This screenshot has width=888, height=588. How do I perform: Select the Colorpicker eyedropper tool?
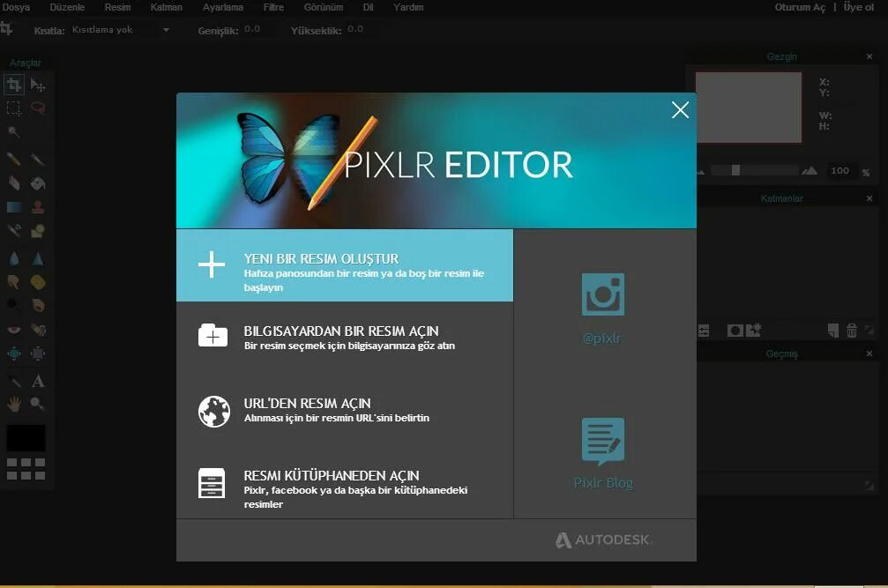pos(14,381)
